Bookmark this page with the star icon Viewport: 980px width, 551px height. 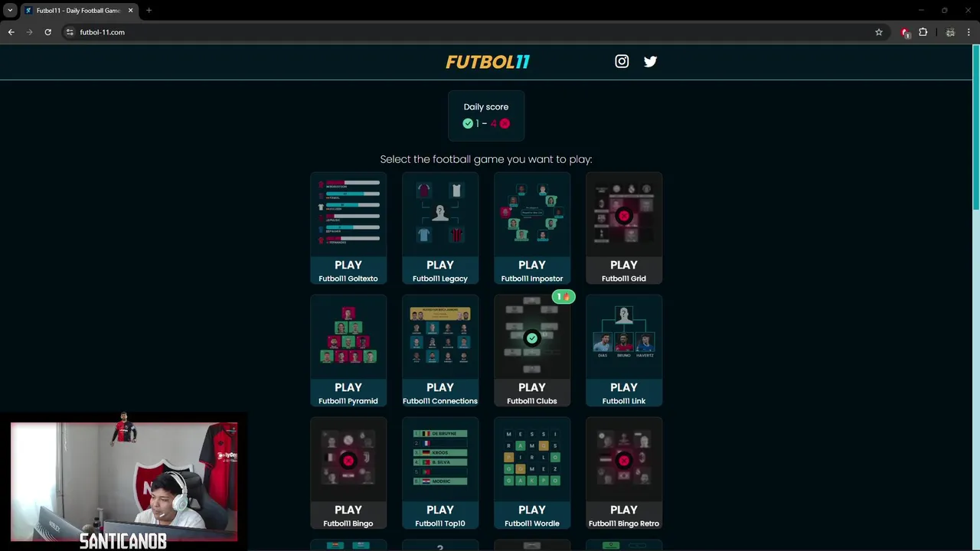click(x=879, y=32)
